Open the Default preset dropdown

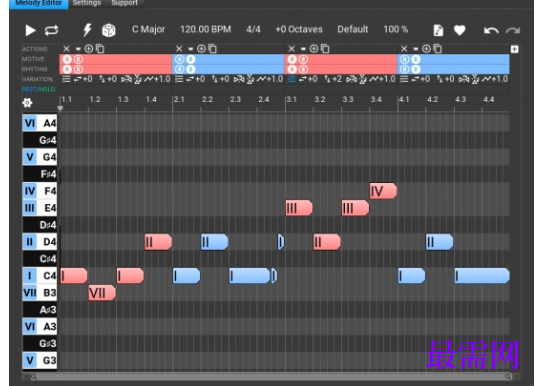pos(352,30)
